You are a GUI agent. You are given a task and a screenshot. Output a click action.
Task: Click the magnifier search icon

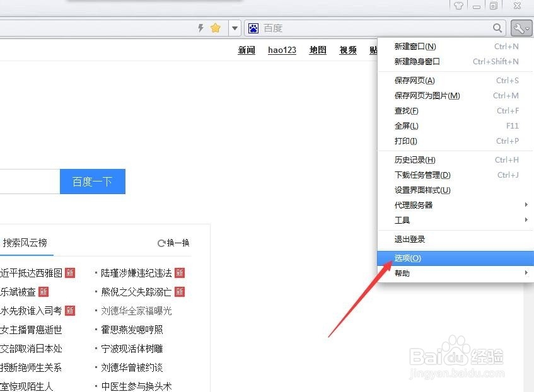pos(497,28)
